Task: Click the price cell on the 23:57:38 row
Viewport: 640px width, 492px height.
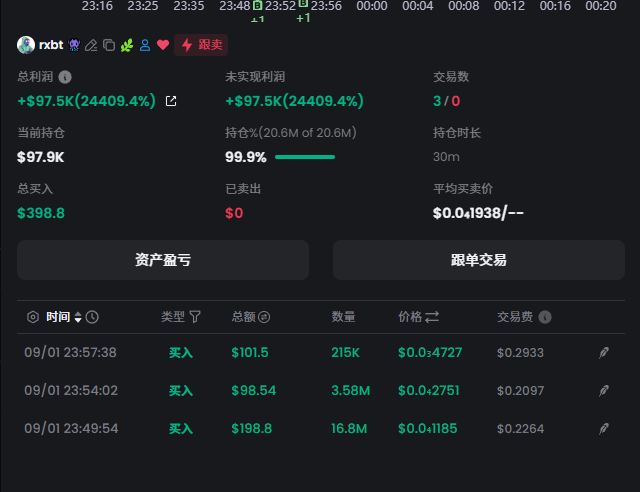Action: tap(430, 352)
